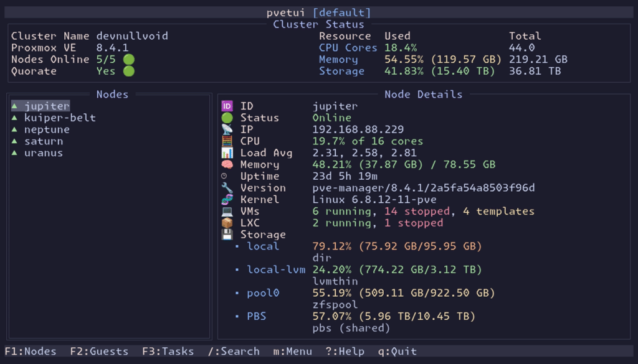Click the floppy disk Storage icon
The image size is (638, 364).
tap(227, 235)
